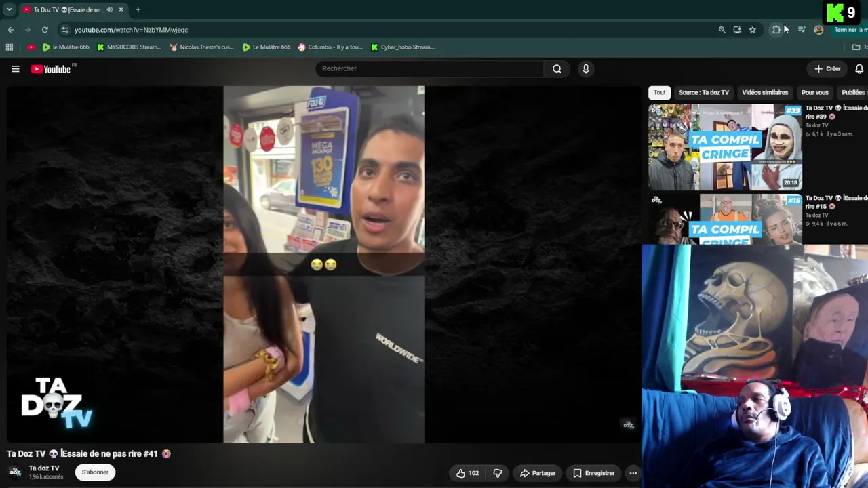
Task: Open the site information icon in address bar
Action: pyautogui.click(x=65, y=30)
